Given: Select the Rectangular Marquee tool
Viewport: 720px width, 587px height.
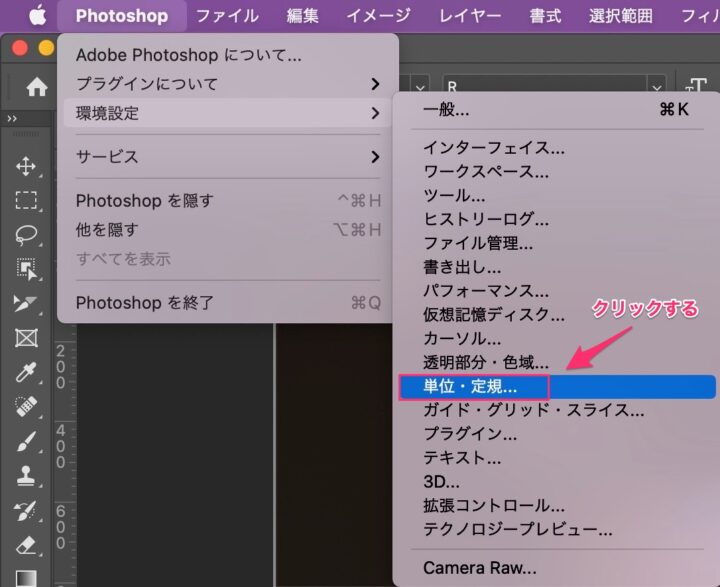Looking at the screenshot, I should (26, 201).
